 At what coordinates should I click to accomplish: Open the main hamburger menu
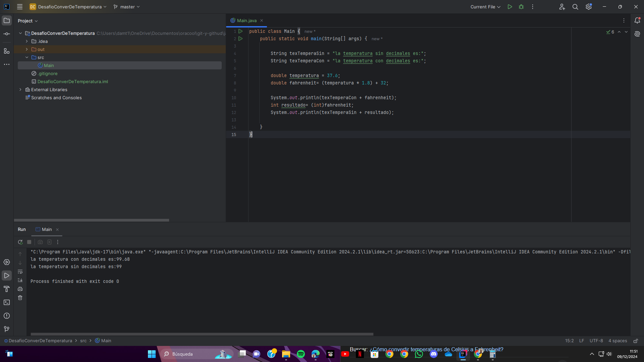point(20,7)
